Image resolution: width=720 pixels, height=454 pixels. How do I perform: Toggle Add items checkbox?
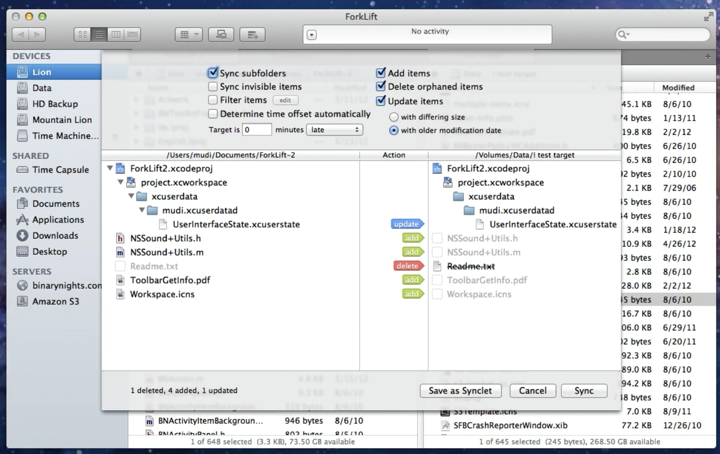[x=381, y=73]
